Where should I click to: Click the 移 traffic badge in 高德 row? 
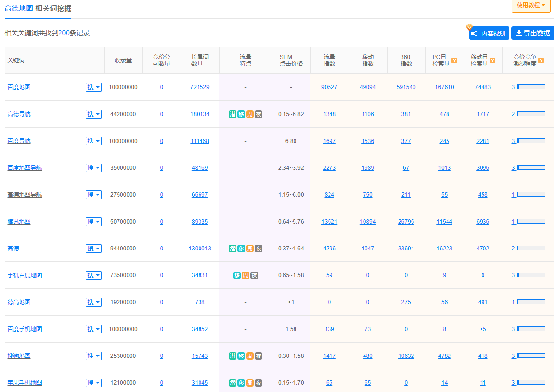[241, 249]
